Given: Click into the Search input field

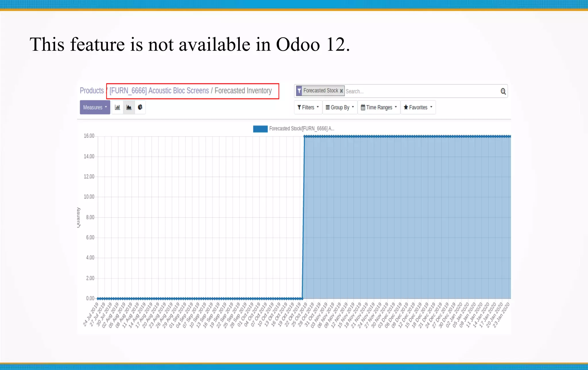Looking at the screenshot, I should [422, 91].
